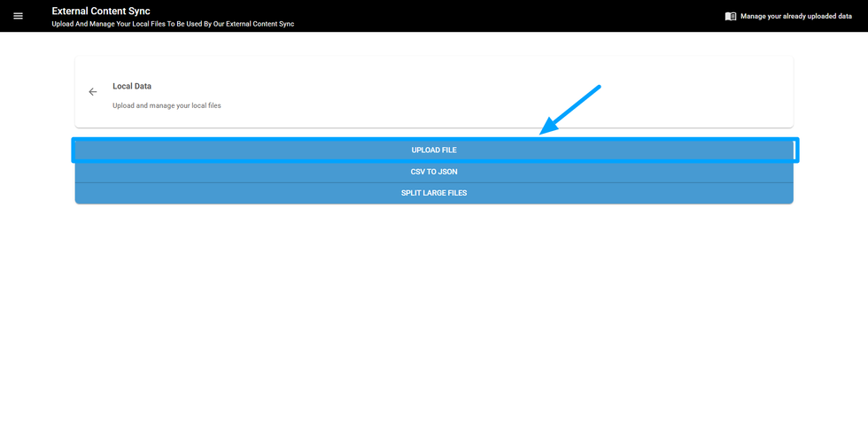Click the back arrow beside Local Data
868x424 pixels.
(93, 92)
